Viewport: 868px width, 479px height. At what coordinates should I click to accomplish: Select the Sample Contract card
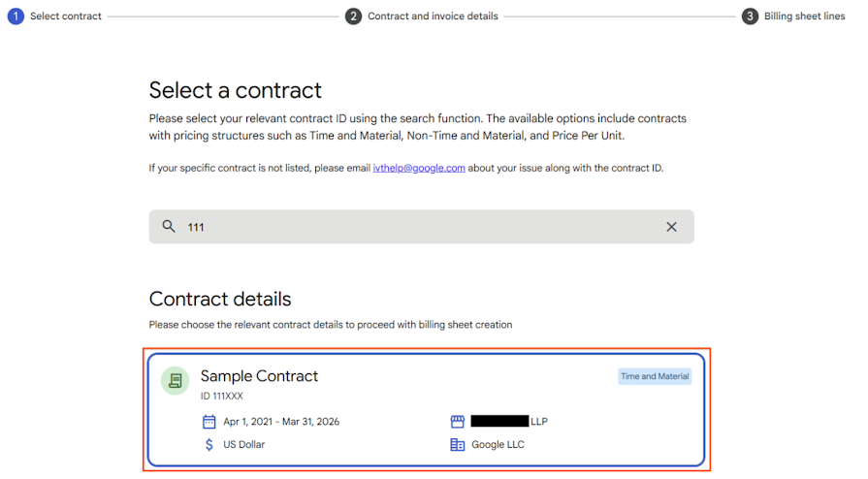[427, 410]
